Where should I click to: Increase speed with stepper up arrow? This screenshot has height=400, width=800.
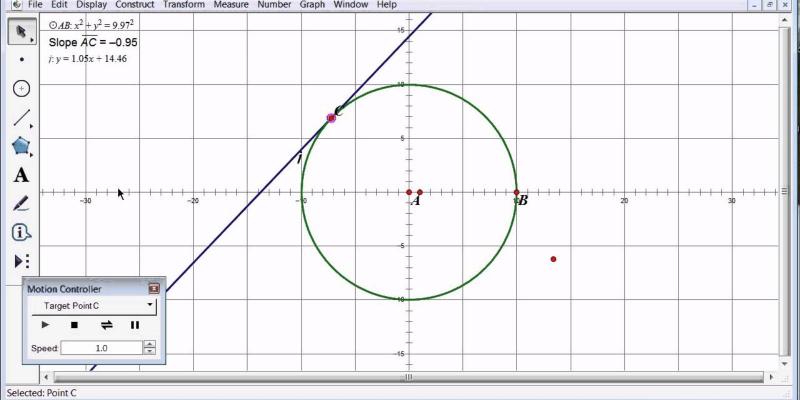click(x=149, y=345)
